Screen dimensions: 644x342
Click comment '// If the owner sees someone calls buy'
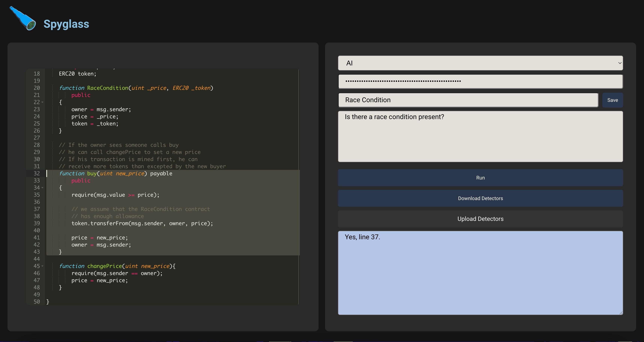tap(119, 145)
